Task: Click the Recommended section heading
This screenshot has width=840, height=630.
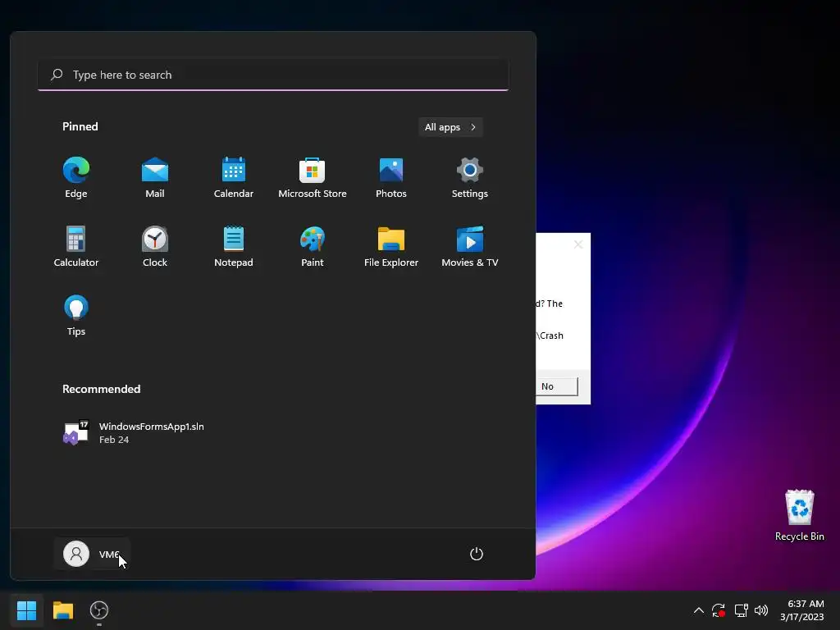Action: [101, 389]
